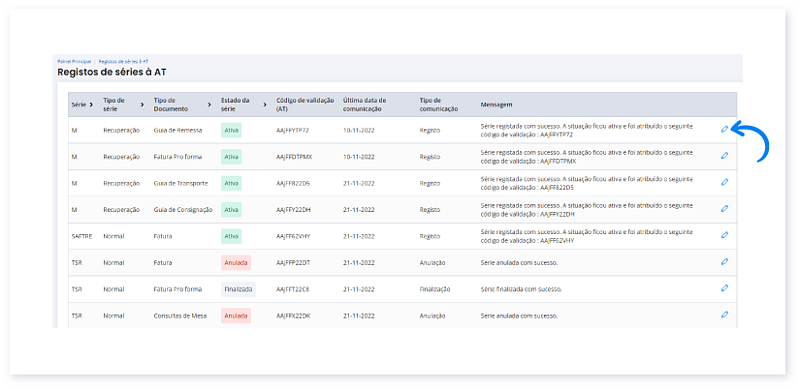Click the Série finalizada com sucesso message
Viewport: 800px width, 389px height.
coord(521,289)
